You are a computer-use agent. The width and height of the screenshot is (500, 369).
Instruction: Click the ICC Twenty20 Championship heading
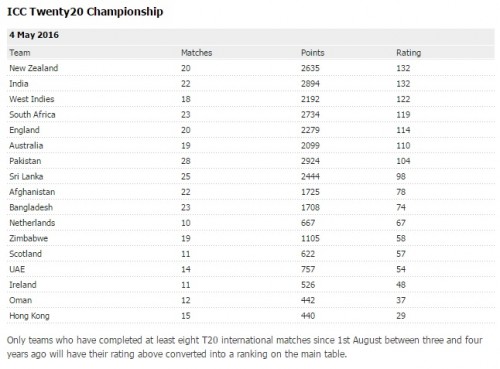pyautogui.click(x=85, y=12)
